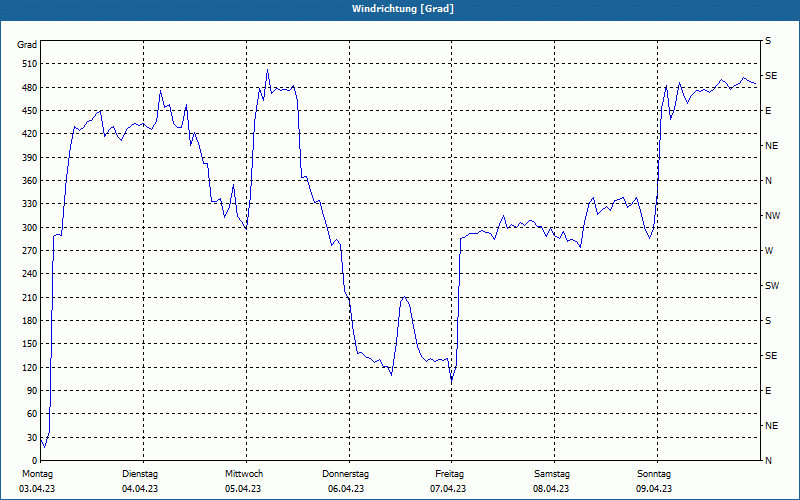Click the 420 degree axis label
This screenshot has height=500, width=800.
coord(30,134)
